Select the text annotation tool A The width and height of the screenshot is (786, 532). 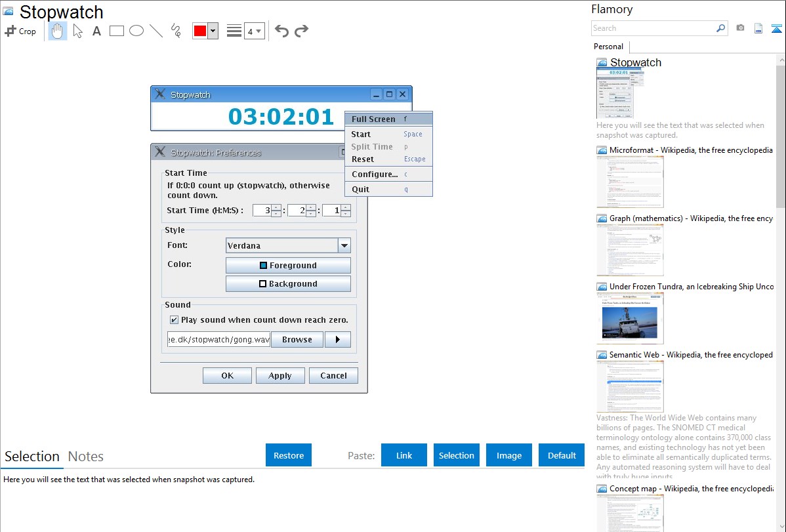[x=96, y=31]
